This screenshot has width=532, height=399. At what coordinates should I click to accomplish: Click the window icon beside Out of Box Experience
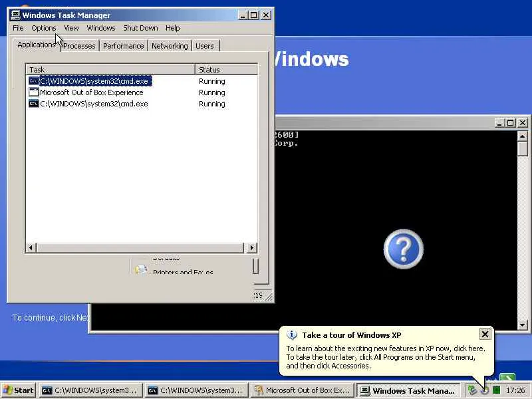point(34,92)
